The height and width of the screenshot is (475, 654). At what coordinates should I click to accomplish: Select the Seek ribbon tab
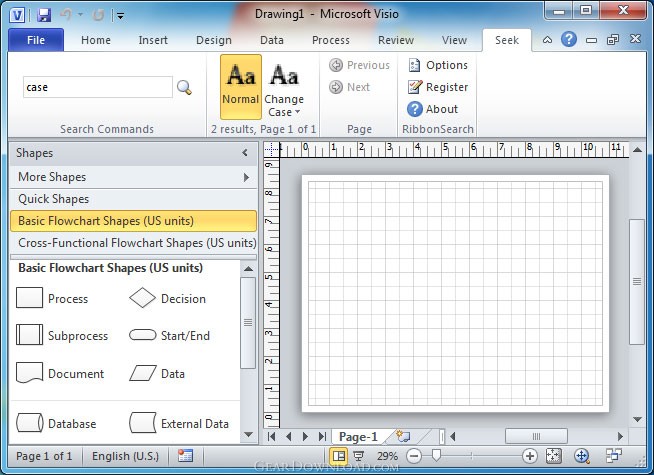click(x=507, y=40)
